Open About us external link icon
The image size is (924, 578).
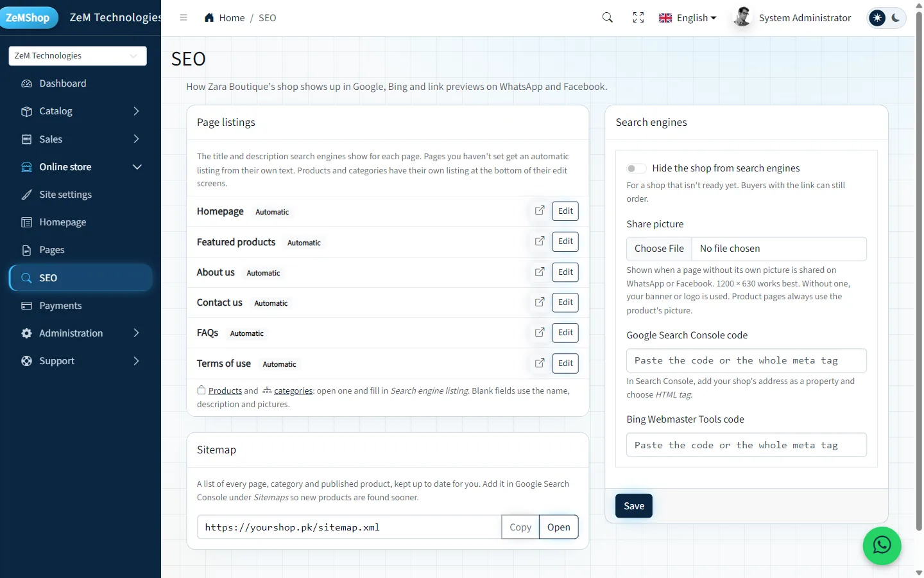coord(540,272)
